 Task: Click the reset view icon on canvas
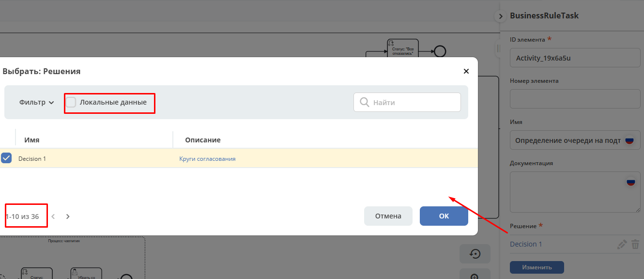475,253
